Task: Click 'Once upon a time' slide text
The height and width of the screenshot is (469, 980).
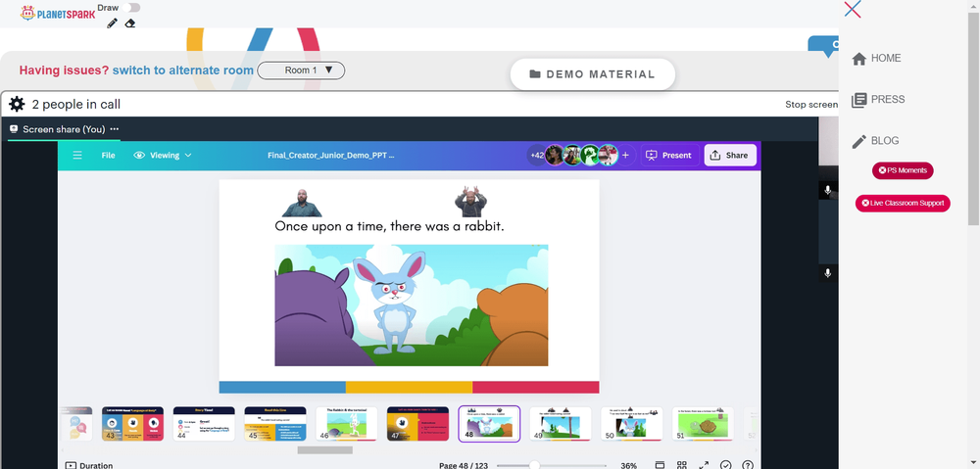Action: point(389,226)
